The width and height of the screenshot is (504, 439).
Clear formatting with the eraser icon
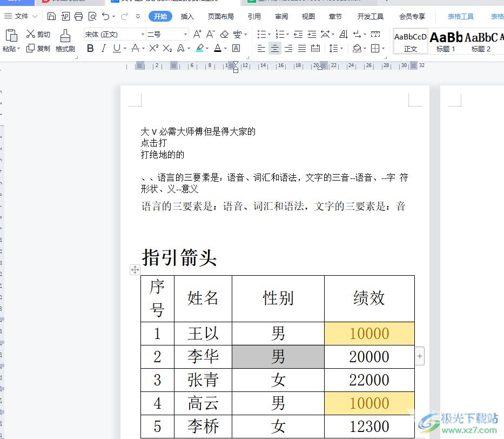224,34
